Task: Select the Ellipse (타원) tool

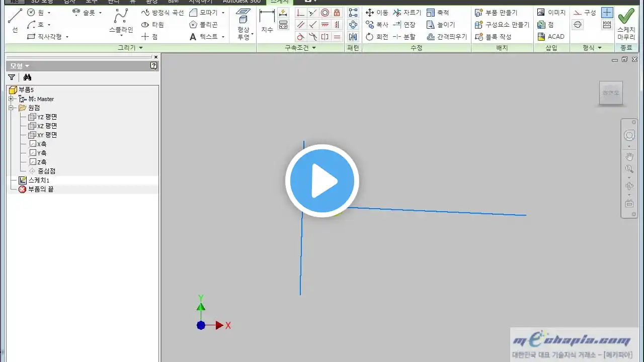Action: click(x=152, y=25)
